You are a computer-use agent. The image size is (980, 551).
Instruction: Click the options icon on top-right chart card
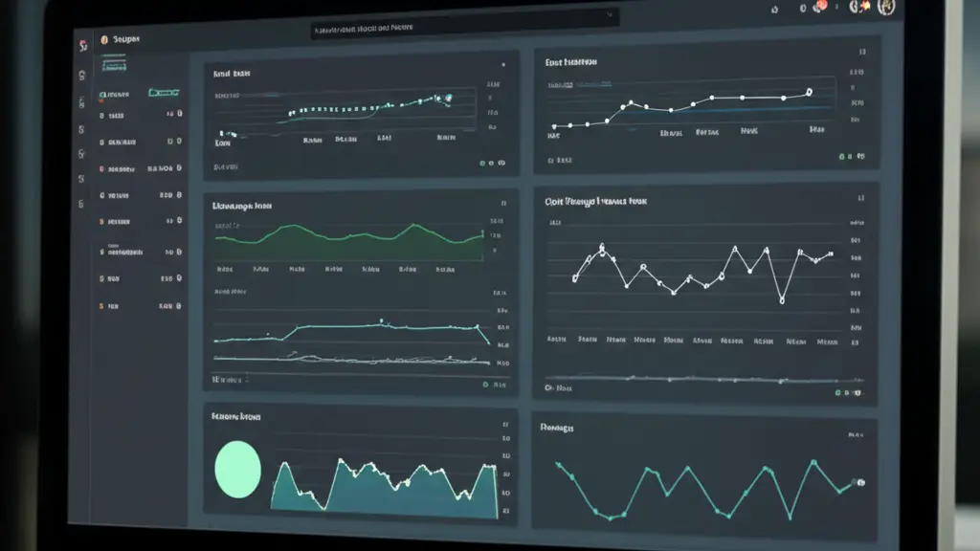click(862, 54)
